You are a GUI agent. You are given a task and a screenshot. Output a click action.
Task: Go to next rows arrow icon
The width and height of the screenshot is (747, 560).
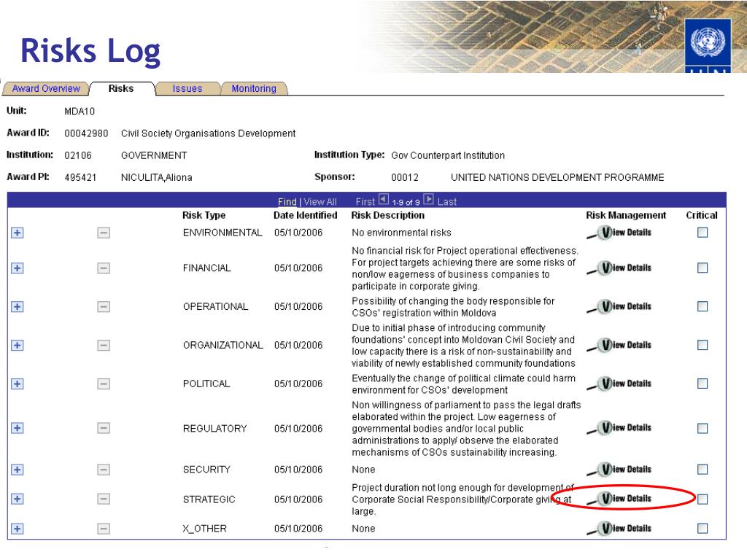428,200
